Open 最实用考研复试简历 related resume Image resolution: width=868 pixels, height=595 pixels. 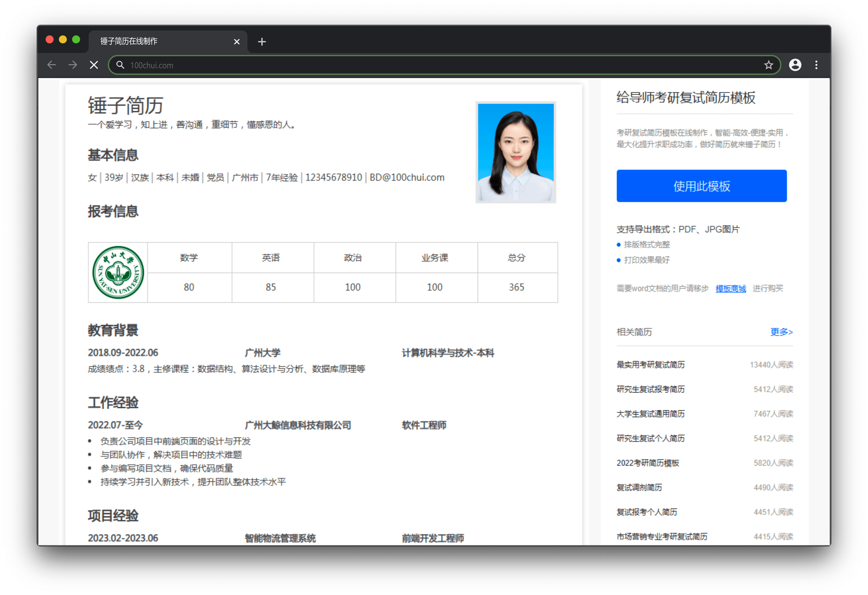coord(650,364)
